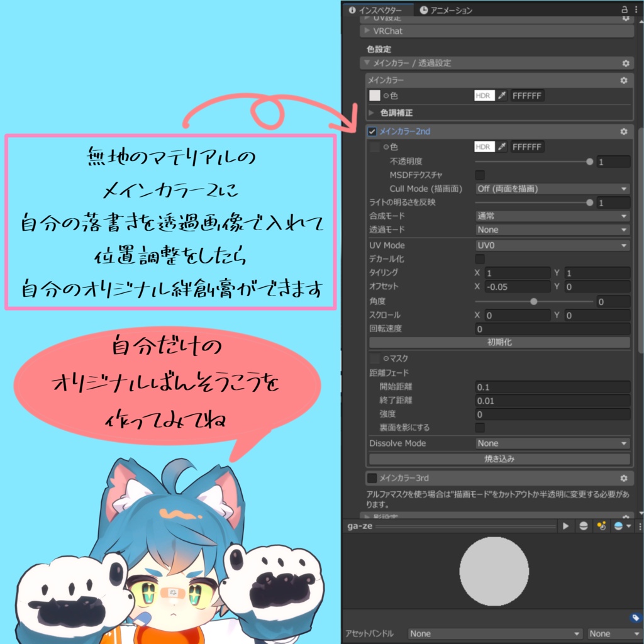Viewport: 644px width, 644px height.
Task: Click the lighting icon in the preview toolbar
Action: (601, 526)
